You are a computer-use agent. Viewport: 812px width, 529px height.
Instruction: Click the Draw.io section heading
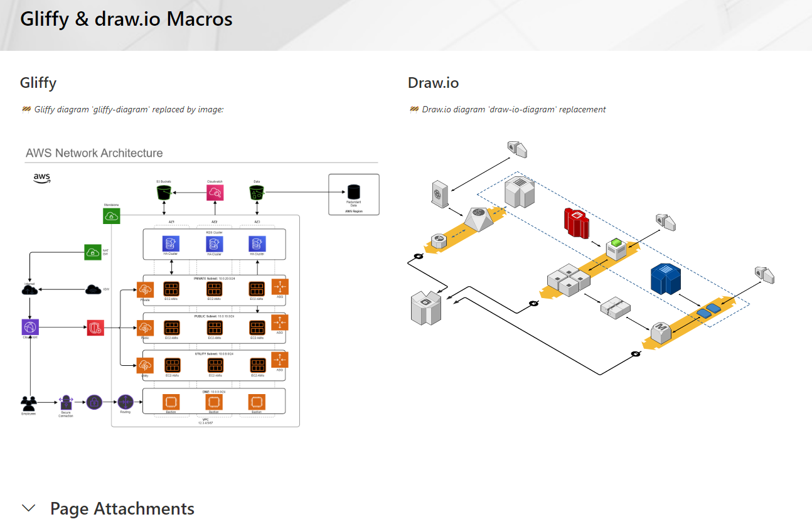(x=433, y=82)
